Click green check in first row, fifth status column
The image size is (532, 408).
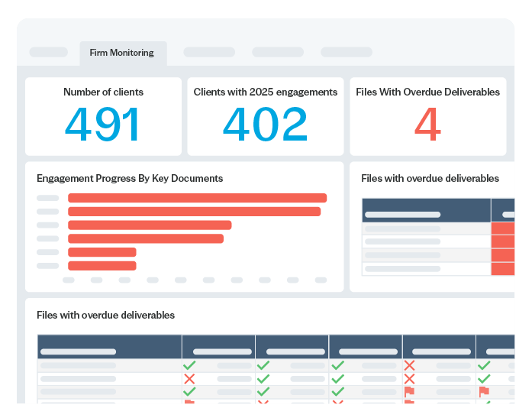point(483,365)
